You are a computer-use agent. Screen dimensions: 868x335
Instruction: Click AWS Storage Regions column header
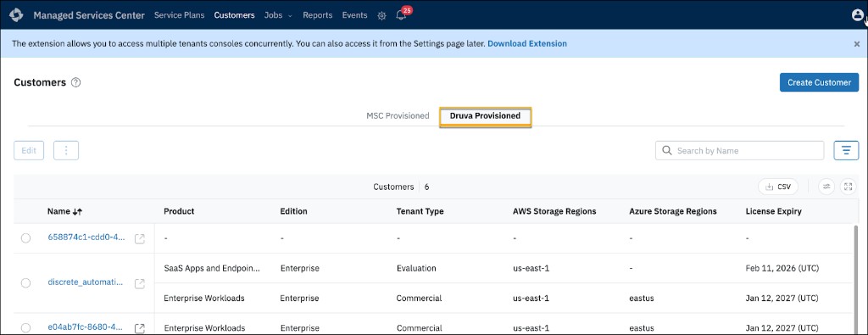[x=554, y=211]
